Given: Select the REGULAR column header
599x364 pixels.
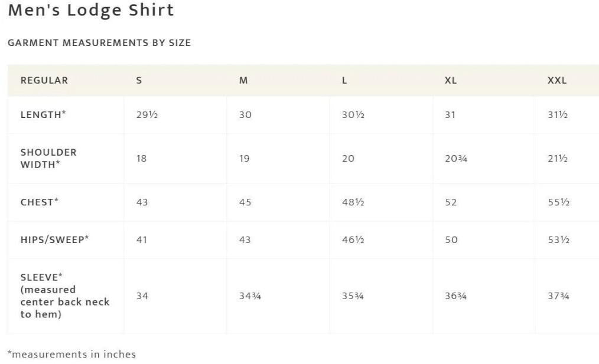Looking at the screenshot, I should coord(44,80).
